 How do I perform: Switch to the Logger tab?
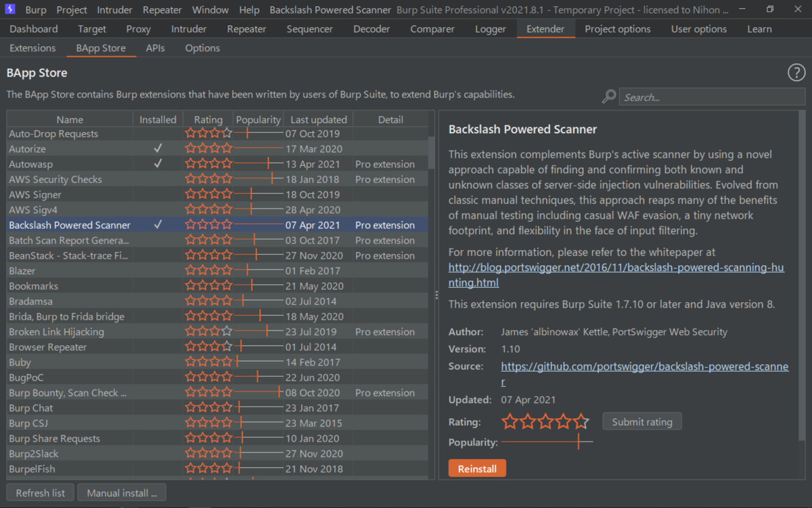491,29
